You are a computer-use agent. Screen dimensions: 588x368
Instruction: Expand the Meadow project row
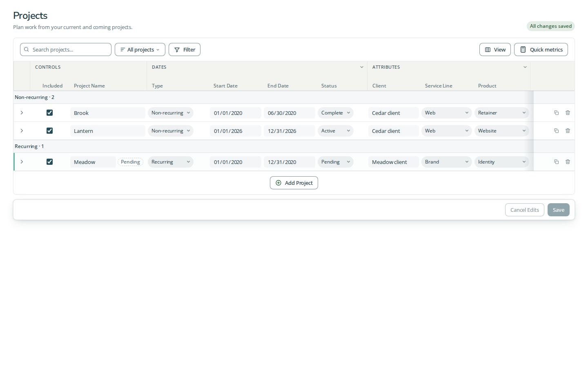(x=22, y=162)
